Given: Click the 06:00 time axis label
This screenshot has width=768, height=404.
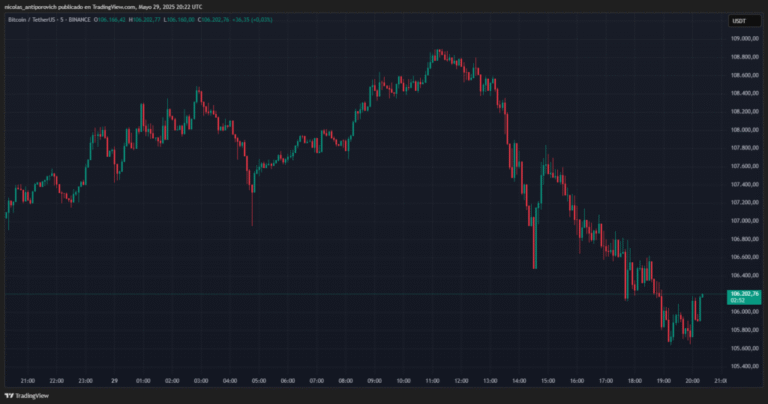Looking at the screenshot, I should pyautogui.click(x=288, y=381).
